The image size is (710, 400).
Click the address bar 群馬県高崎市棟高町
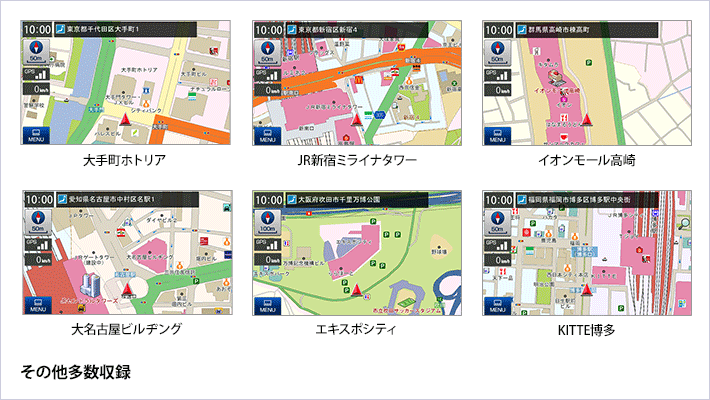587,30
